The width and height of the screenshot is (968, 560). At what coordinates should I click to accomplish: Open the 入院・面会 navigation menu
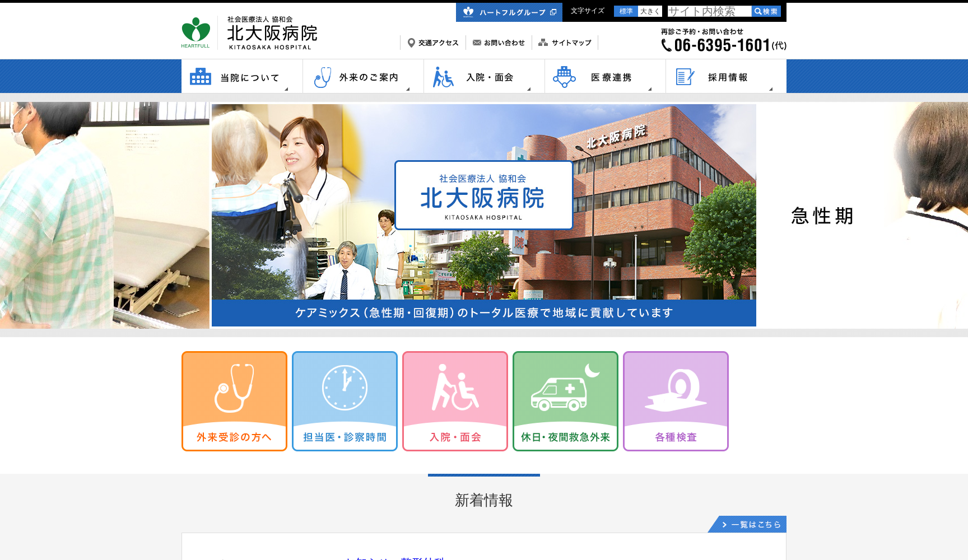tap(484, 77)
